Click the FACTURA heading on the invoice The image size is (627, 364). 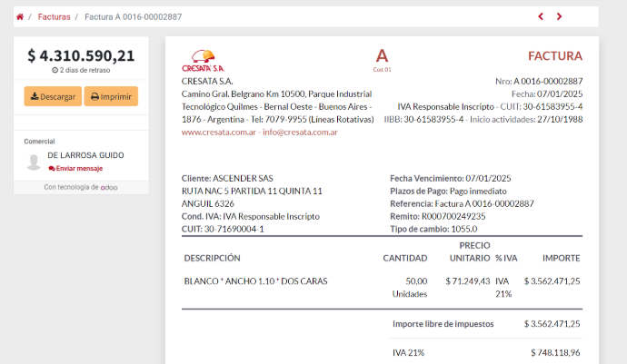tap(554, 56)
